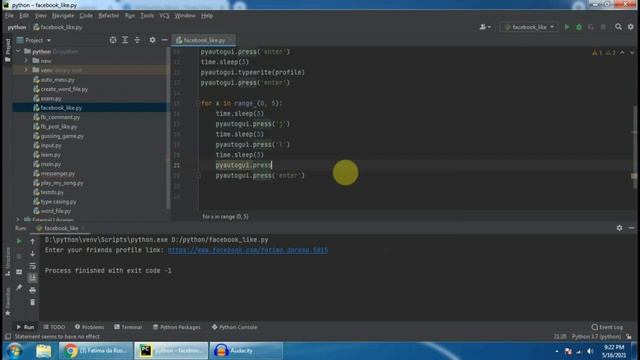Open IDE settings gear in top-right toolbar

631,27
